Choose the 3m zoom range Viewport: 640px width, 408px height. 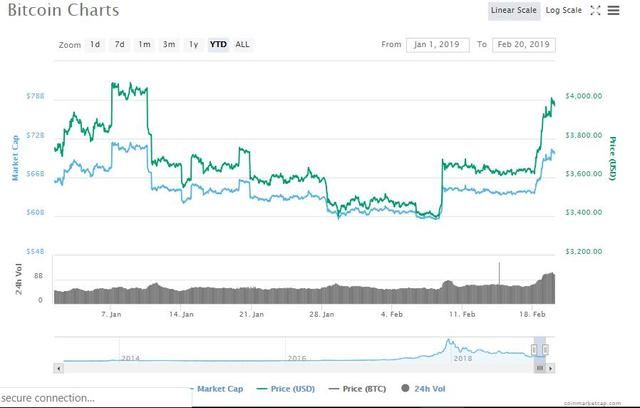[169, 45]
